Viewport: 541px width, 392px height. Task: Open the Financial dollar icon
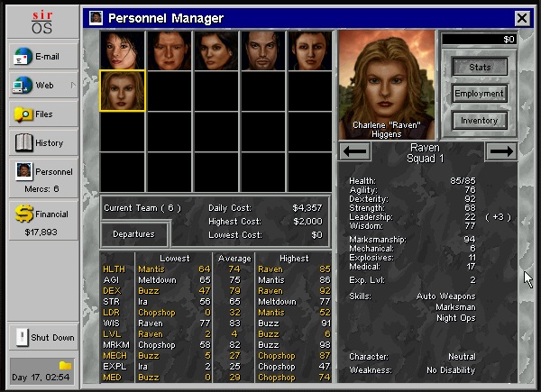[x=23, y=214]
